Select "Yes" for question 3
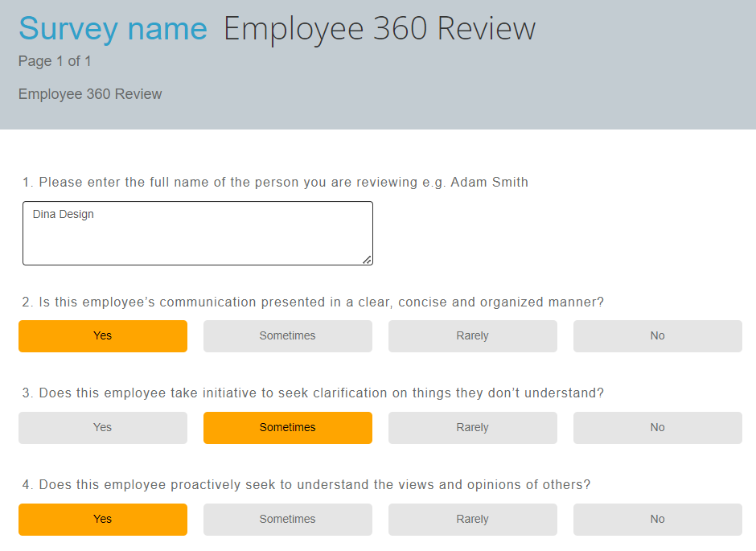 (102, 427)
